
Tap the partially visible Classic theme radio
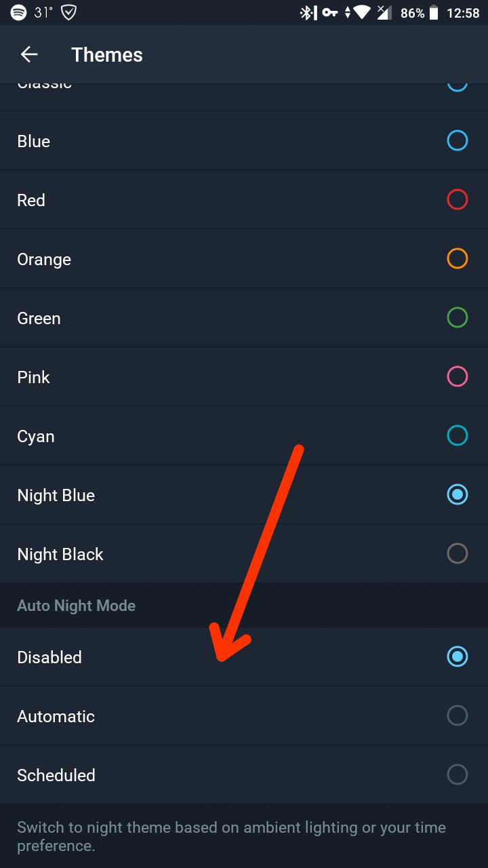click(x=457, y=86)
